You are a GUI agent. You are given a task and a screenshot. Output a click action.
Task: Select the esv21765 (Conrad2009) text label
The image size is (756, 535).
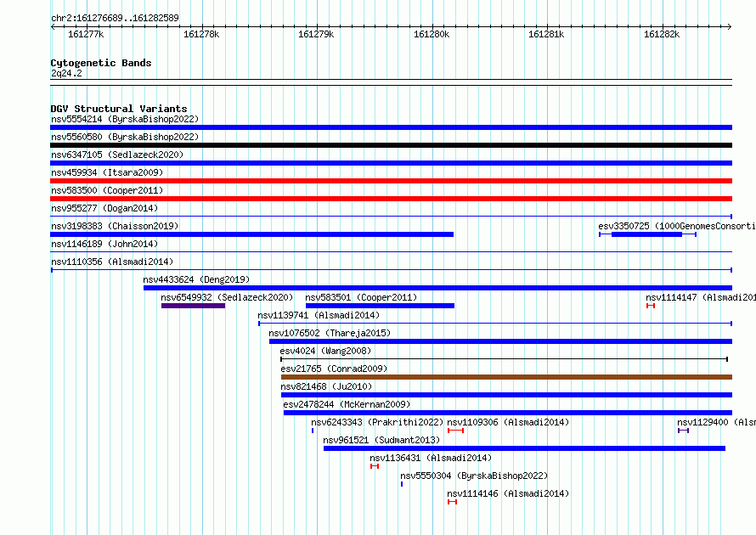click(x=334, y=369)
